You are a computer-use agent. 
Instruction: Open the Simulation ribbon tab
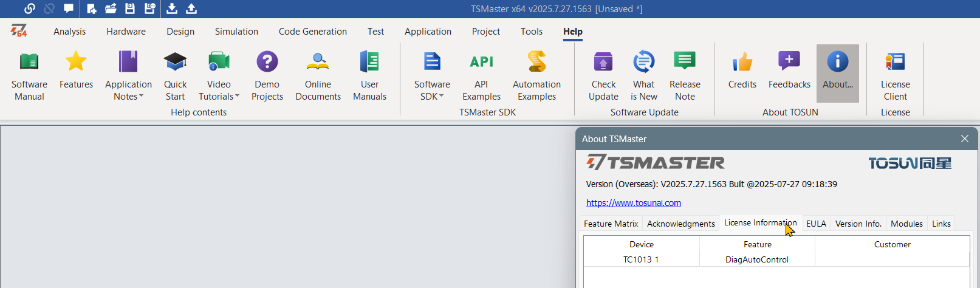236,32
